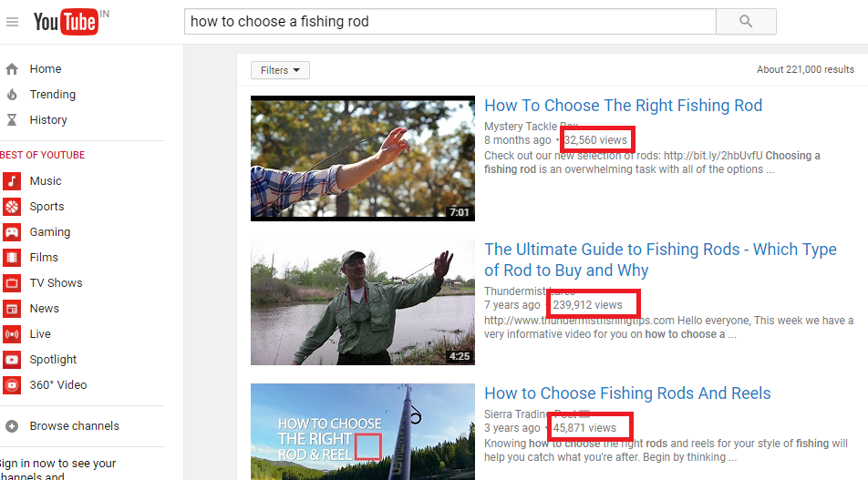Click the Films filmstrip icon
This screenshot has height=480, width=868.
coord(12,257)
